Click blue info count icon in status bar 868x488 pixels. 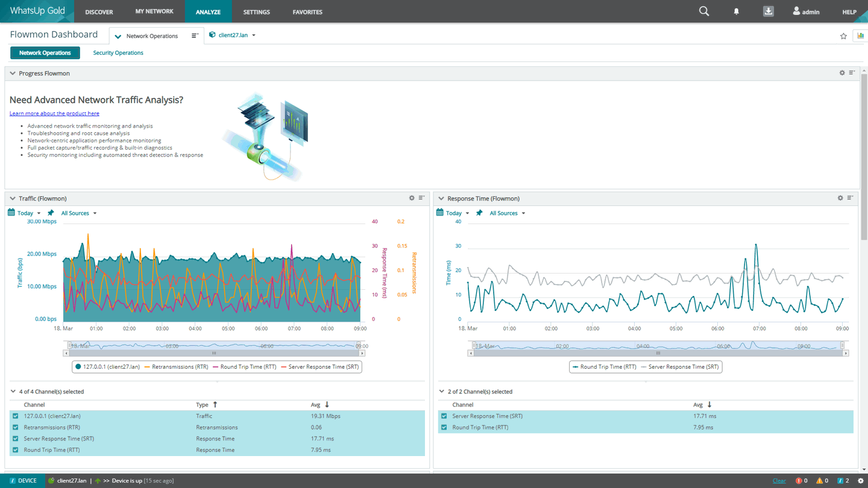point(840,481)
